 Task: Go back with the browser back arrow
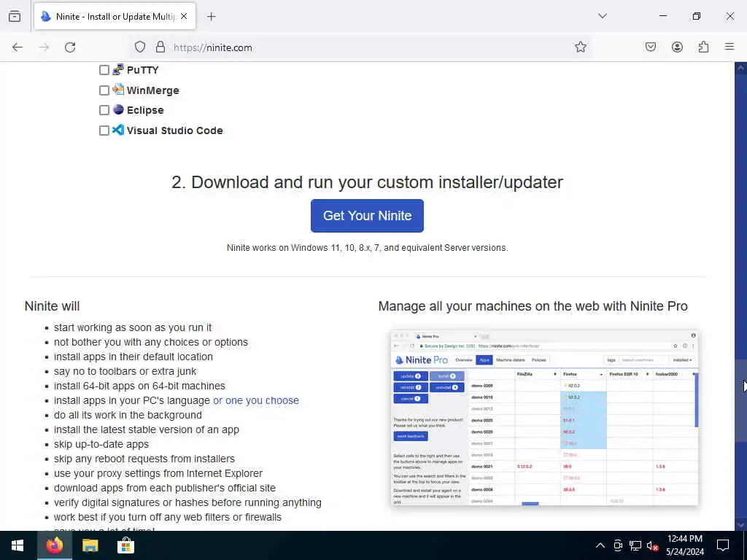tap(18, 47)
